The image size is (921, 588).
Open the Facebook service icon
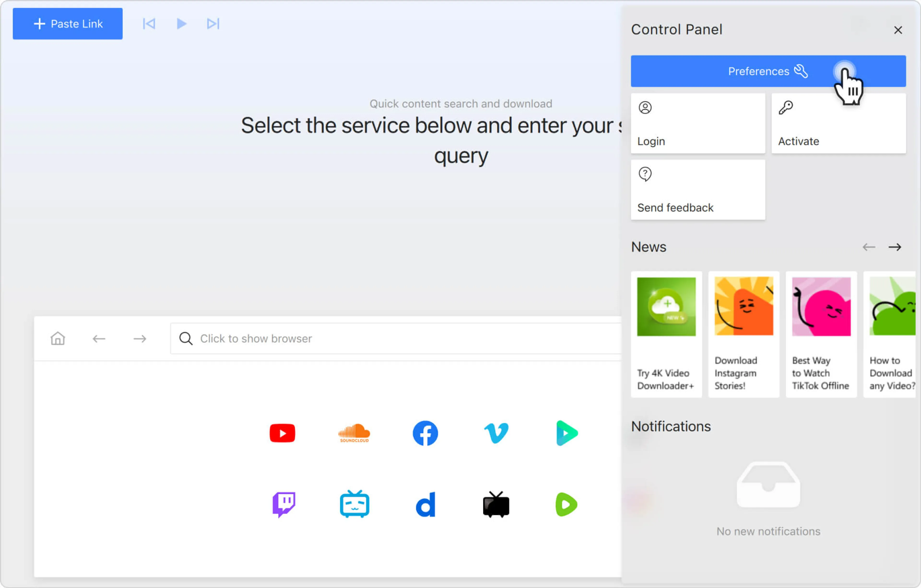425,433
